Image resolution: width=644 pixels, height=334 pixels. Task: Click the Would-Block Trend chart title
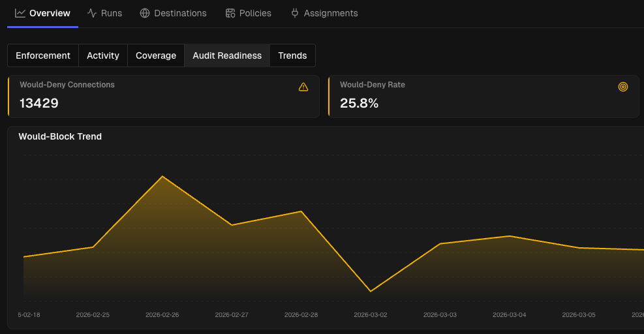(60, 136)
